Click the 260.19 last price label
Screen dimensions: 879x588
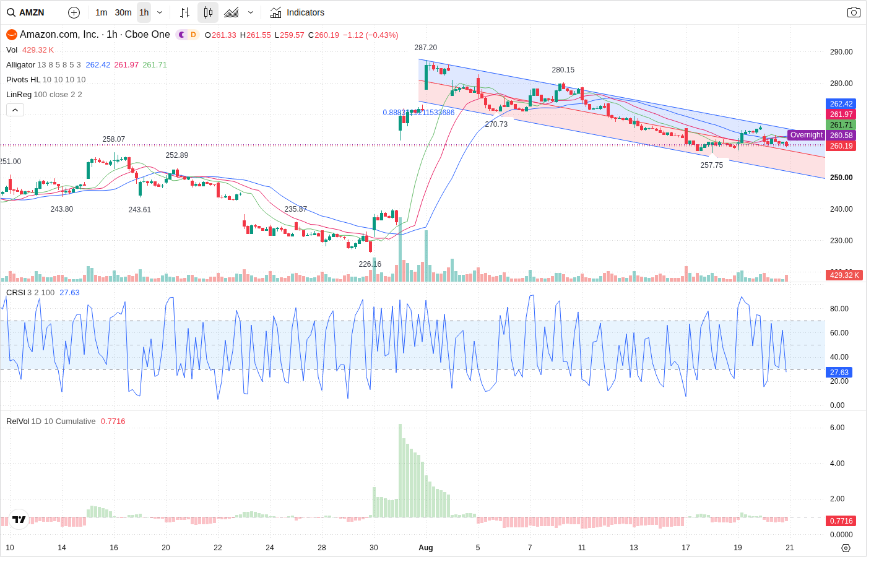pos(841,146)
